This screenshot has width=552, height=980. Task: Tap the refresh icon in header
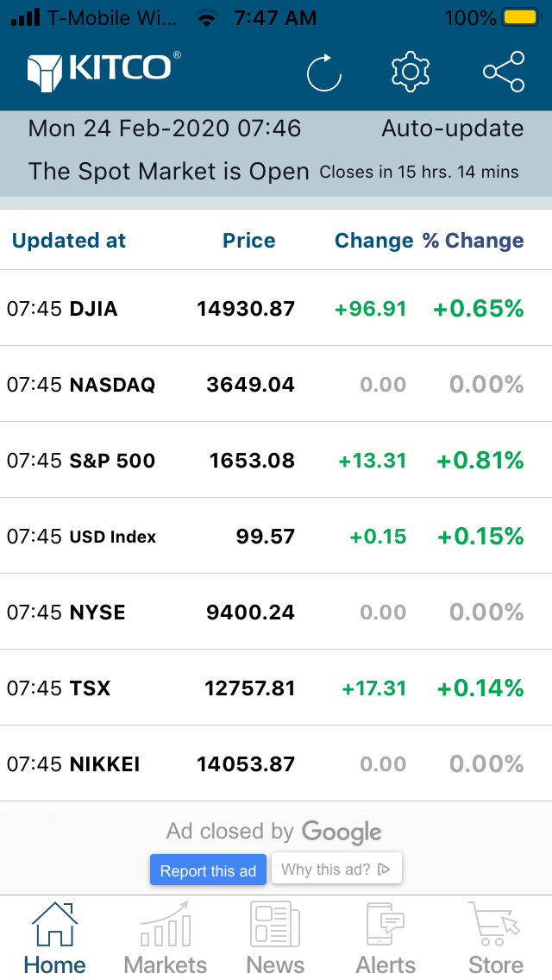(x=323, y=72)
